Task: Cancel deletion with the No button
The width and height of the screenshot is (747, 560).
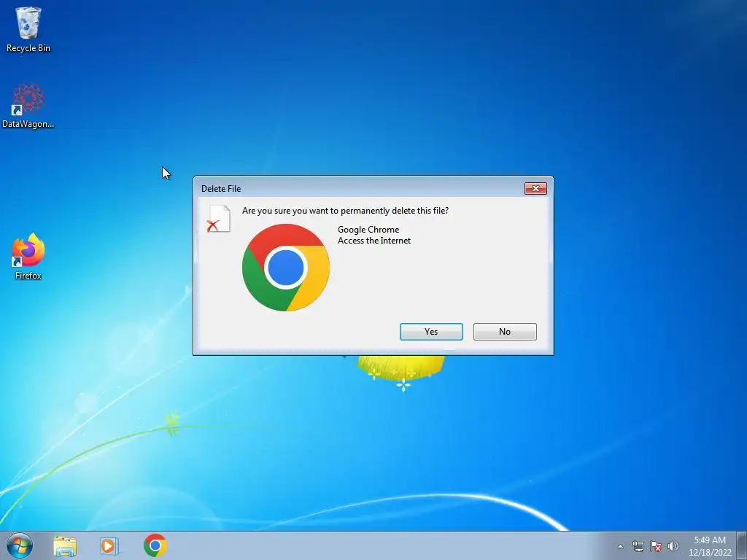Action: click(x=505, y=332)
